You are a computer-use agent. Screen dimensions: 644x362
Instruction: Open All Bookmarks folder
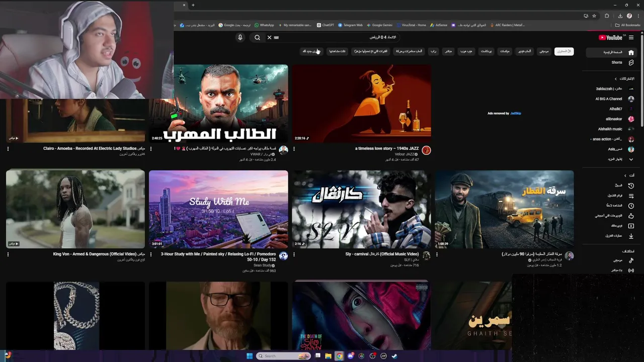[x=627, y=25]
